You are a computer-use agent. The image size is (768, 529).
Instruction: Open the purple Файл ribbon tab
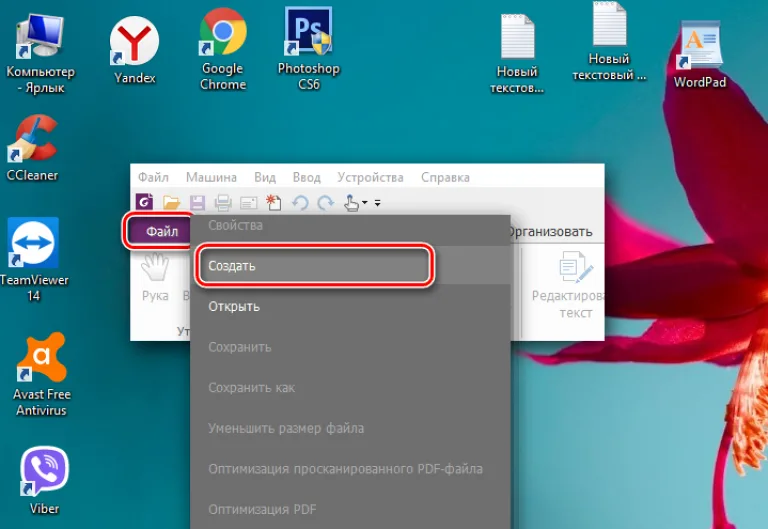159,231
